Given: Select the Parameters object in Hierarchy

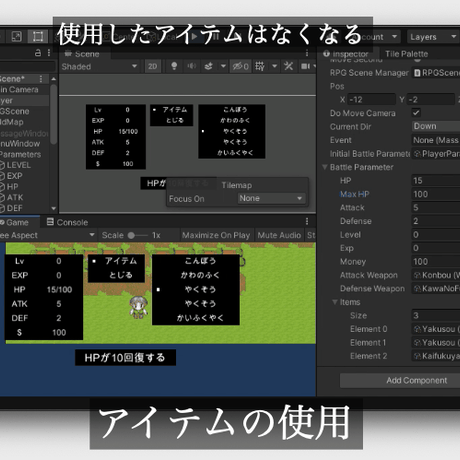Looking at the screenshot, I should pyautogui.click(x=20, y=154).
